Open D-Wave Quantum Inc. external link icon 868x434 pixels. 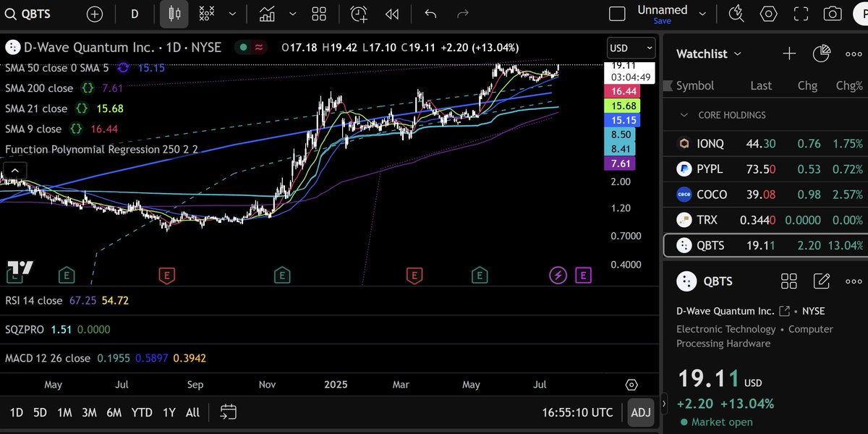[x=784, y=311]
